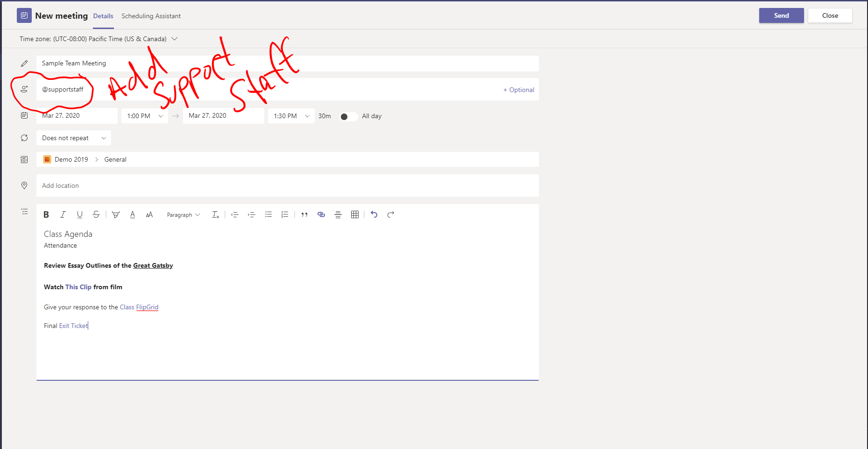
Task: Select the Details tab
Action: 103,15
